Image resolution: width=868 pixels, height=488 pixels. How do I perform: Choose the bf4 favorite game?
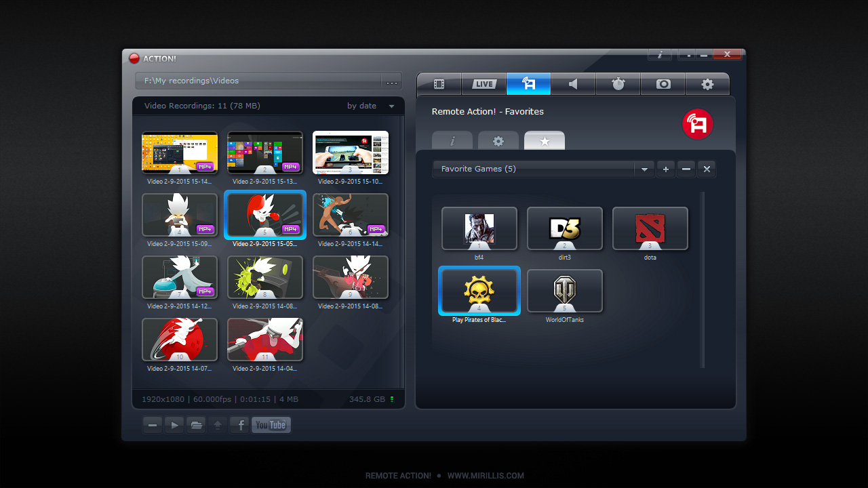479,228
